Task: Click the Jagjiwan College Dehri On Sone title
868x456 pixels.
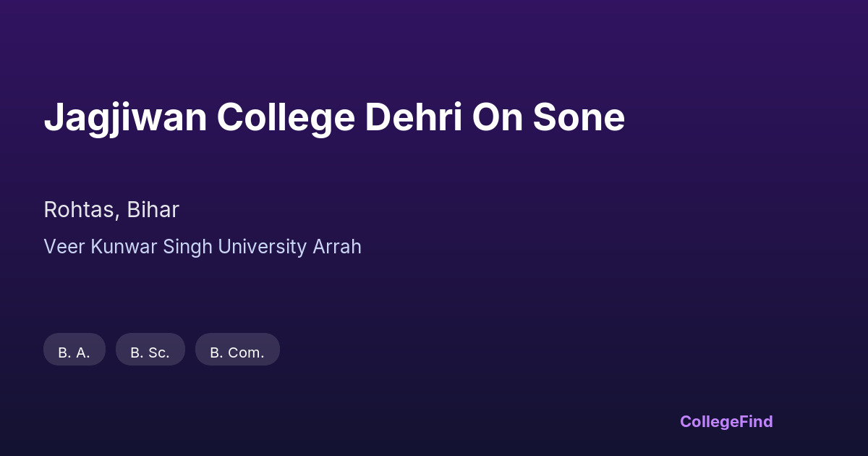Action: pyautogui.click(x=334, y=117)
